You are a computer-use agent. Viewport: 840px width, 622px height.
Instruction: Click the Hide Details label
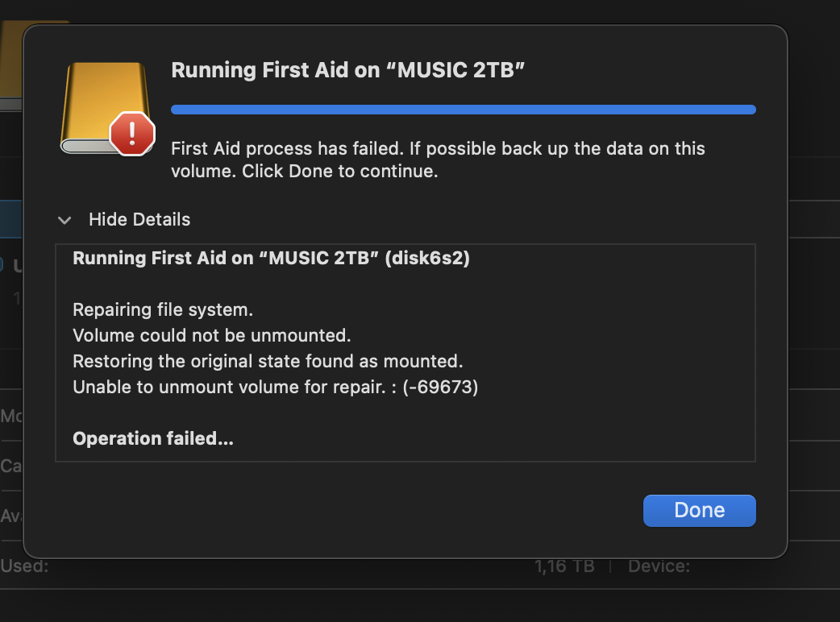[x=139, y=219]
